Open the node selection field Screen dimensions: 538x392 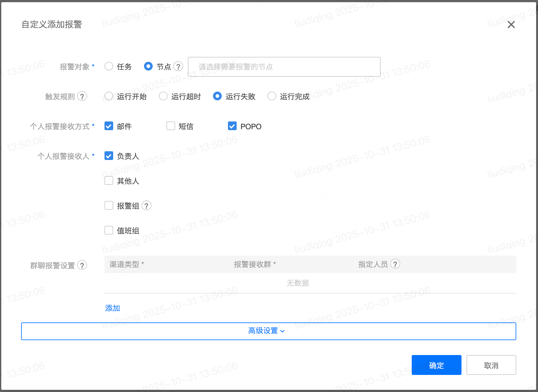(x=284, y=67)
